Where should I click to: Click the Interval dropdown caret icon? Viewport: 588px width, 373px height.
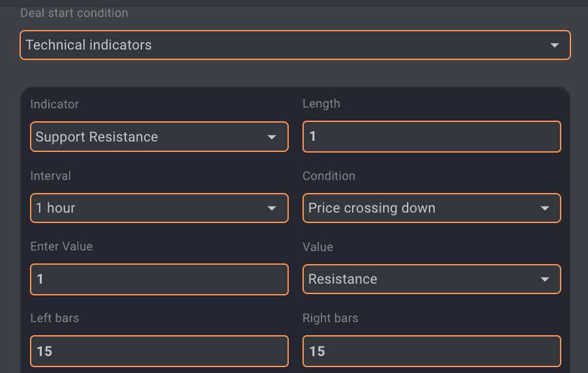pos(272,209)
